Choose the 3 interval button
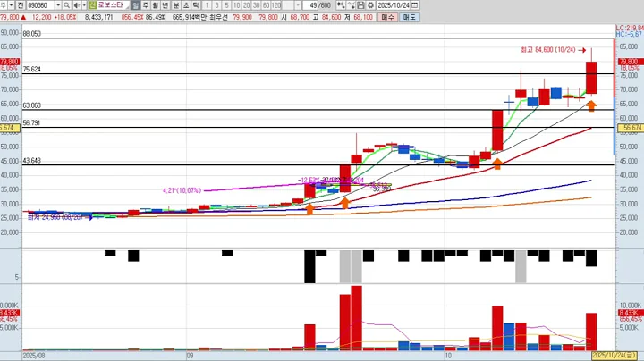Screen dimensions: 644x361 216,5
